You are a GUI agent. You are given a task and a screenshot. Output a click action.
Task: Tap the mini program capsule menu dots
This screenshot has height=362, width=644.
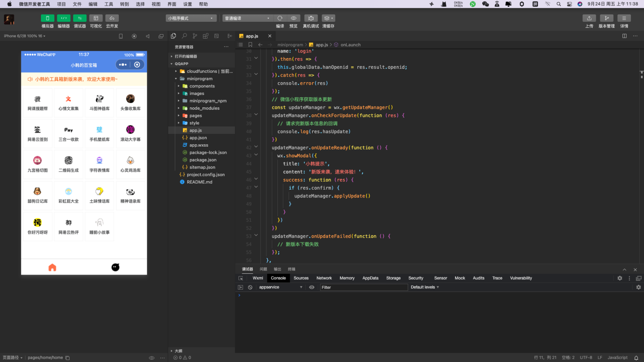(123, 65)
